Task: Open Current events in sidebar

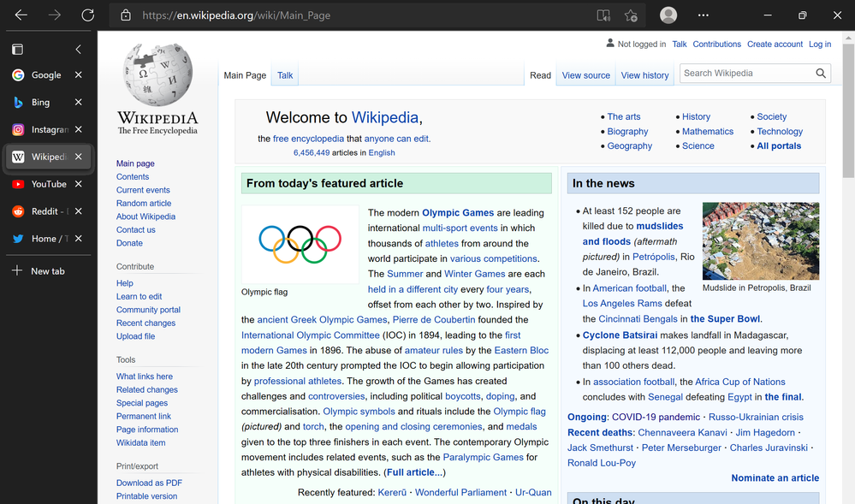Action: pyautogui.click(x=143, y=190)
